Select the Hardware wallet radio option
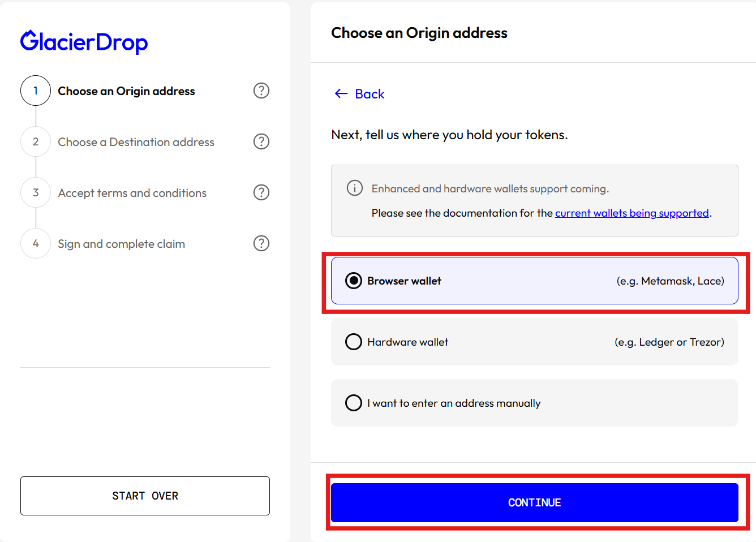This screenshot has height=542, width=756. 354,342
